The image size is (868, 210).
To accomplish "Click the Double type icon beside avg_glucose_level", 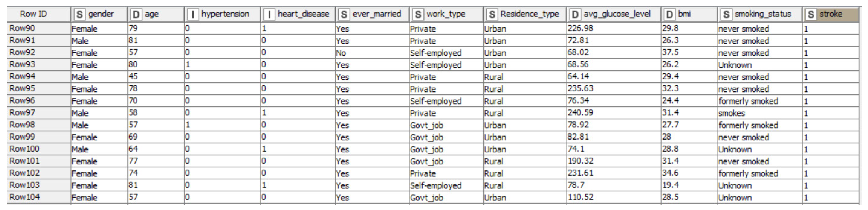I will coord(575,15).
